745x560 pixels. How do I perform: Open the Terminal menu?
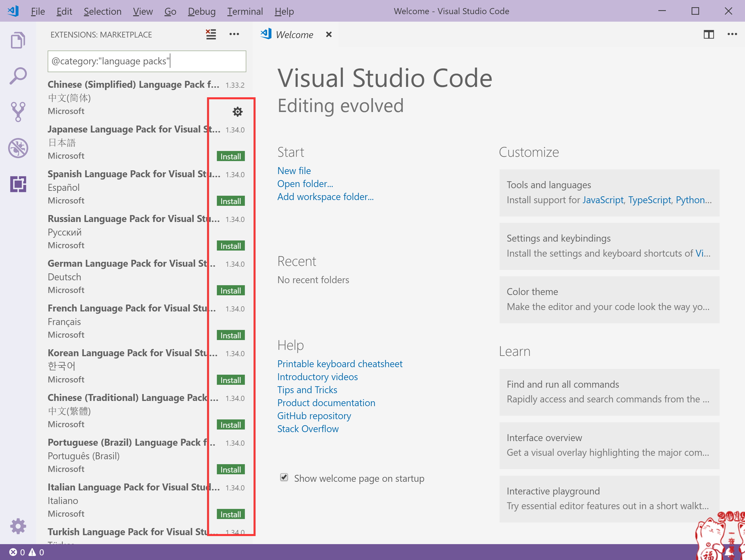[x=245, y=12]
